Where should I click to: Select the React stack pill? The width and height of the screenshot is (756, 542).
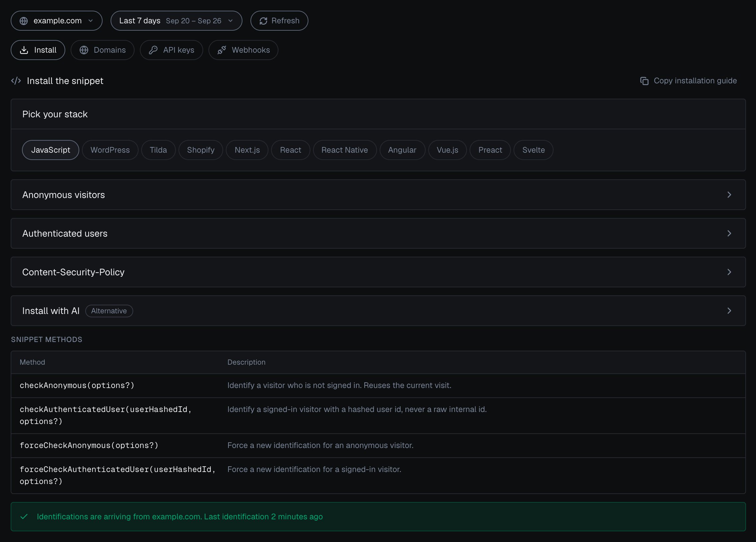tap(290, 150)
